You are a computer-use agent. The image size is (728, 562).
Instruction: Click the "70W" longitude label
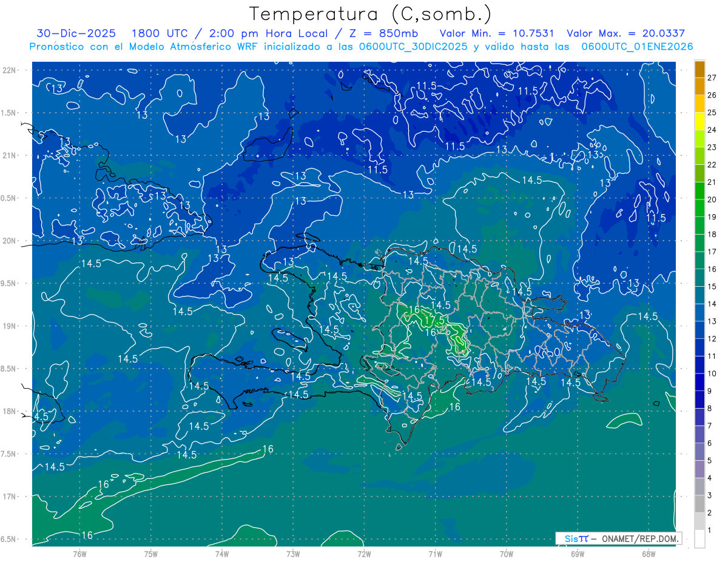[507, 554]
